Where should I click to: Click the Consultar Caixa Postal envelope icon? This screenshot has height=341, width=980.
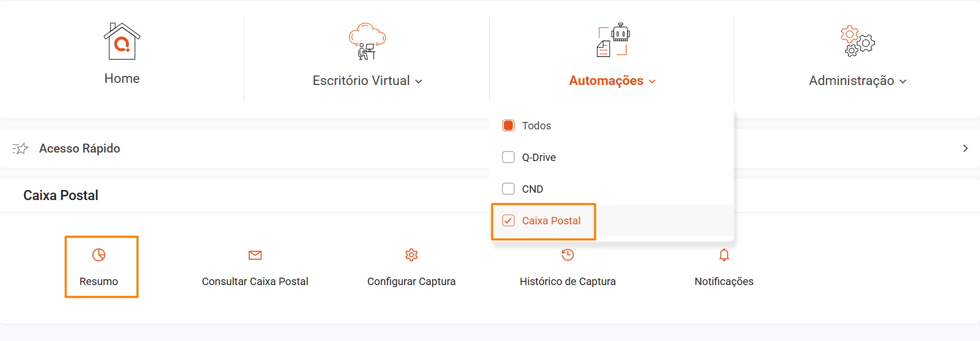click(255, 255)
